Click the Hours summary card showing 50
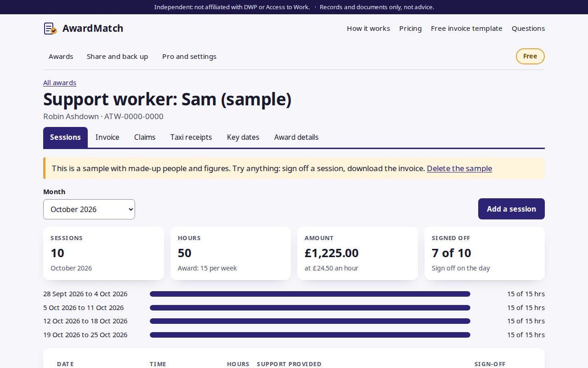Image resolution: width=588 pixels, height=368 pixels. point(231,253)
